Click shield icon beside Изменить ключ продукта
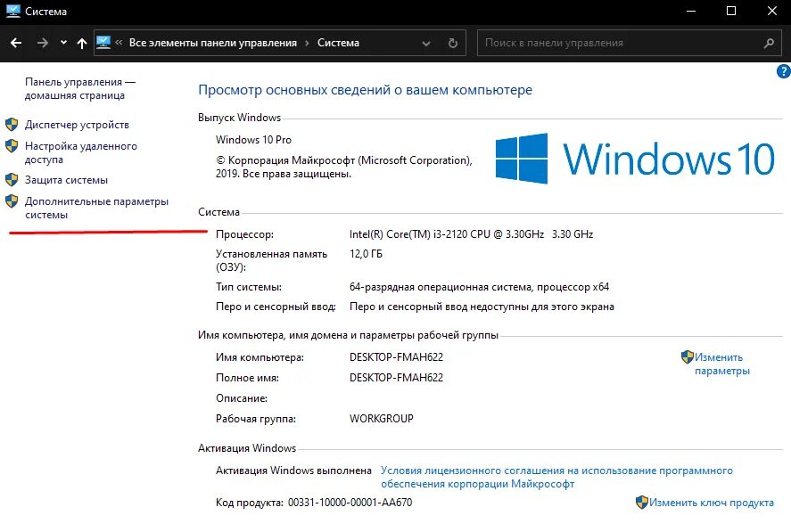 pos(642,503)
